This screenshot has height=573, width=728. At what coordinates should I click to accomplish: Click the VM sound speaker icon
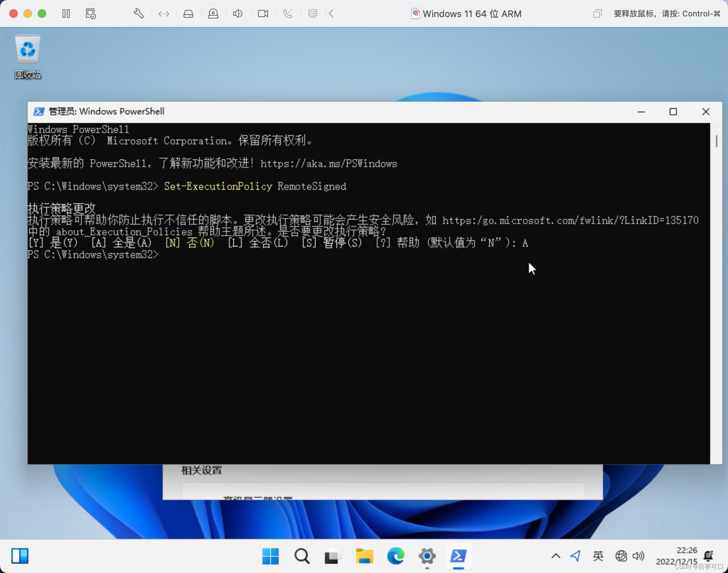tap(237, 14)
